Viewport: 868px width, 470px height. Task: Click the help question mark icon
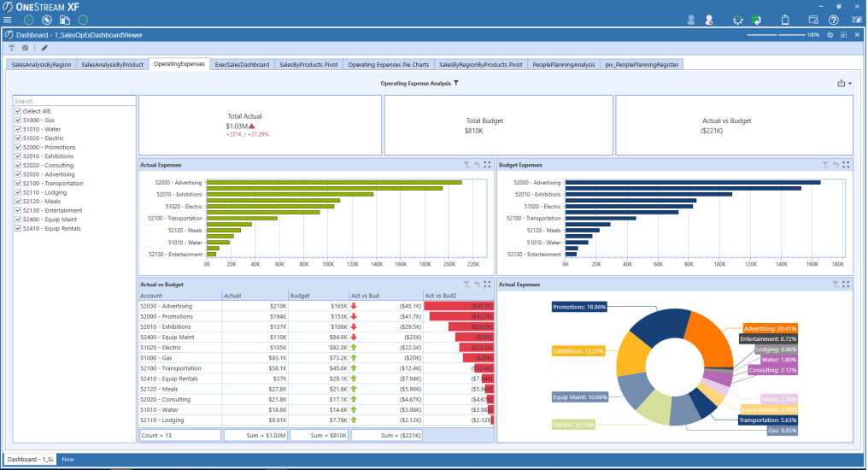pos(834,20)
